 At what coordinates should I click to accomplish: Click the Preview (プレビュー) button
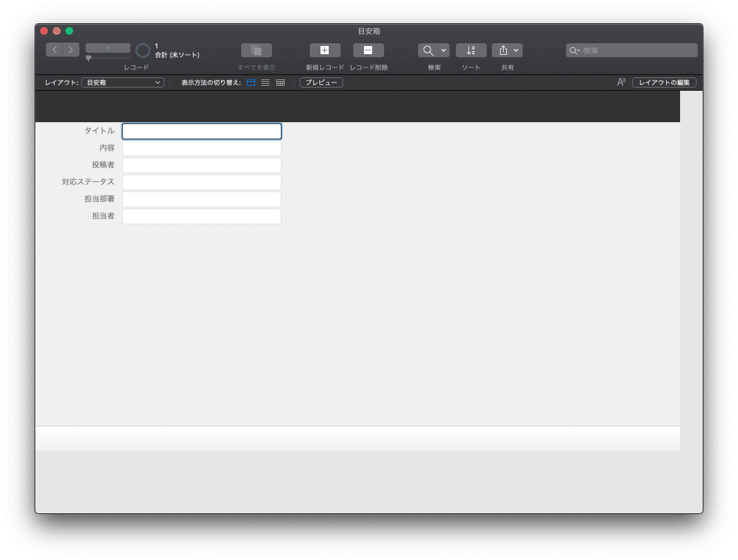point(322,83)
